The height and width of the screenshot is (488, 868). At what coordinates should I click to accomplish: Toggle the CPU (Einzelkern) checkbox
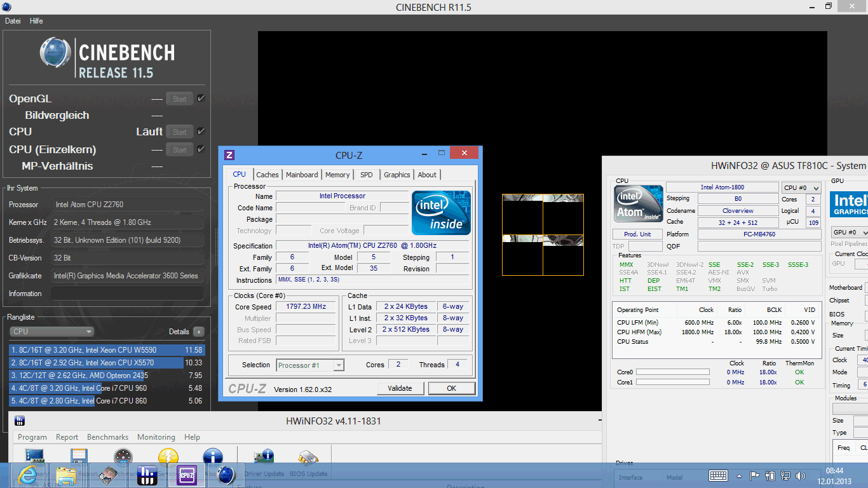[201, 149]
